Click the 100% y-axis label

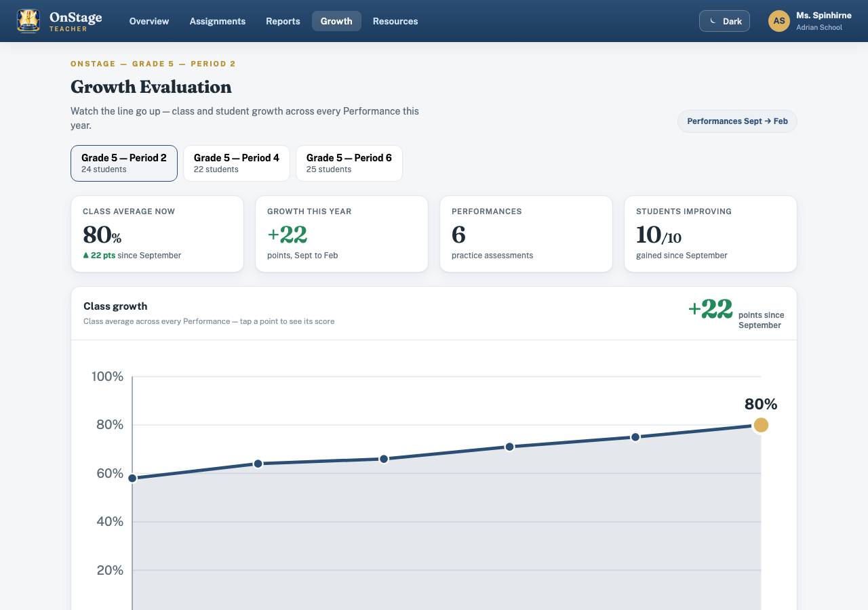(108, 376)
